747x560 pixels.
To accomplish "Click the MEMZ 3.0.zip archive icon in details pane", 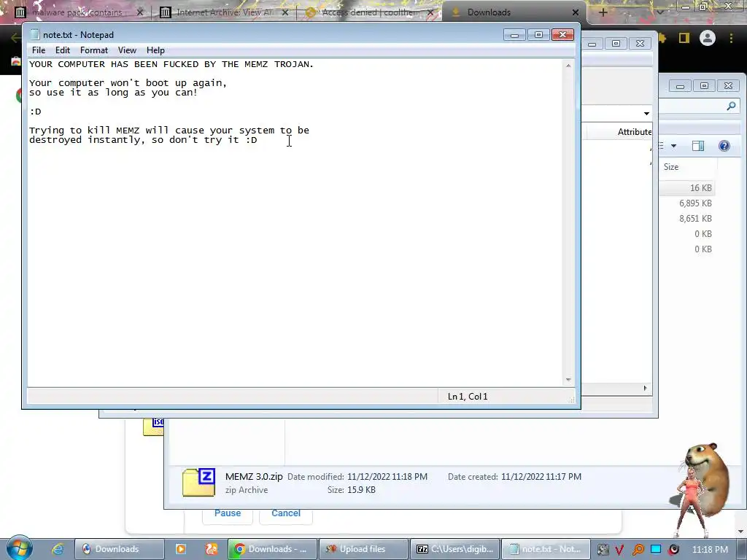I will click(198, 483).
